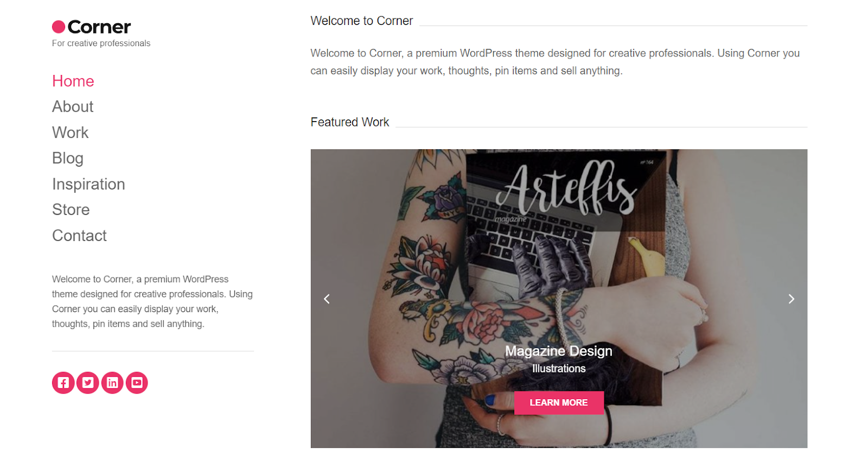Click the Illustrations category label

point(559,369)
